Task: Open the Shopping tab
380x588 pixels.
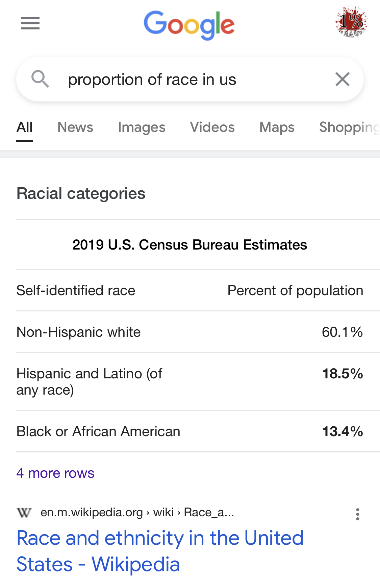Action: [350, 127]
